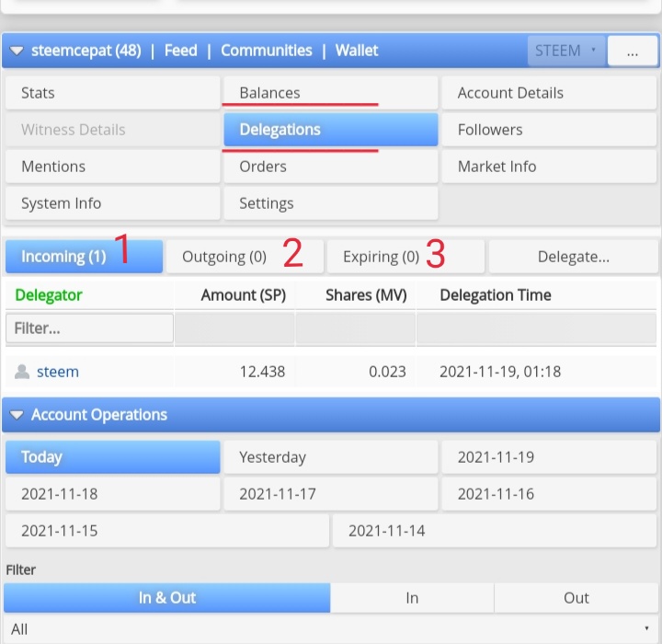Click the steemcepat (48) account name

click(86, 51)
